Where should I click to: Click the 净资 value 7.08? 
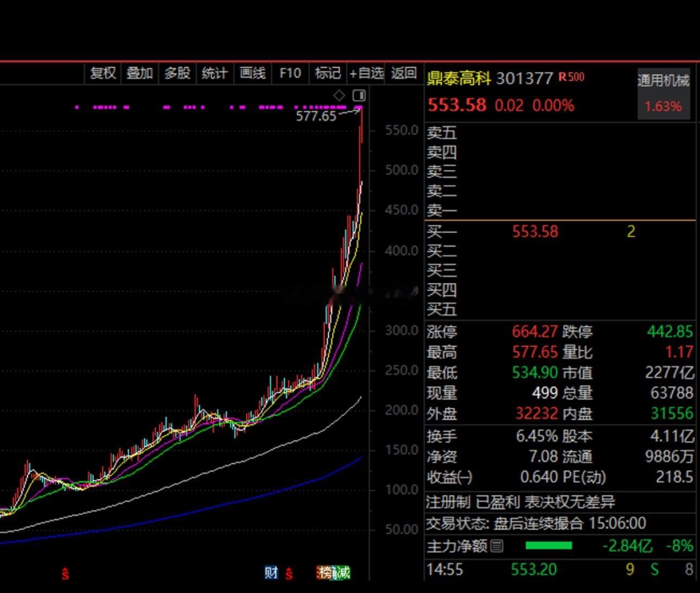(x=543, y=456)
